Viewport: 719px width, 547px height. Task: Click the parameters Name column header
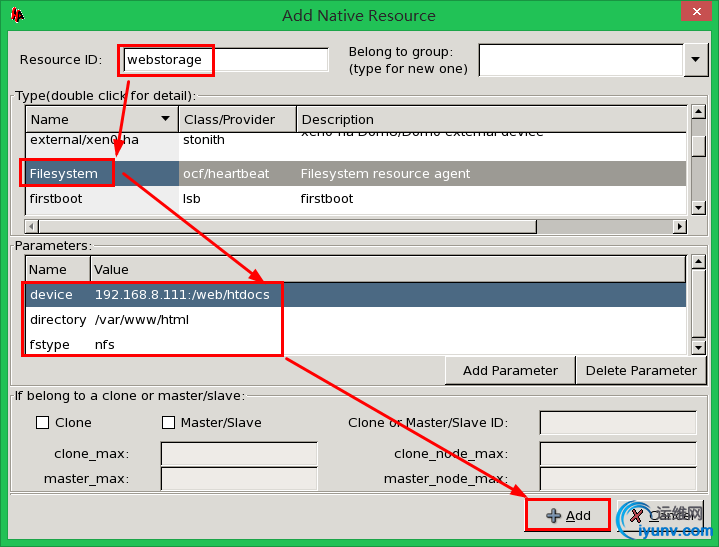(x=58, y=269)
